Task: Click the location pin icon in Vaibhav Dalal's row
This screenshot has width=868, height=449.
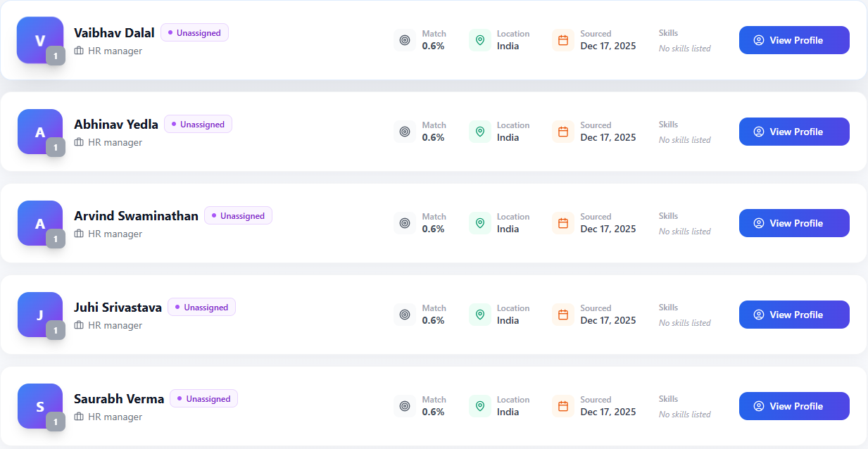Action: pyautogui.click(x=480, y=40)
